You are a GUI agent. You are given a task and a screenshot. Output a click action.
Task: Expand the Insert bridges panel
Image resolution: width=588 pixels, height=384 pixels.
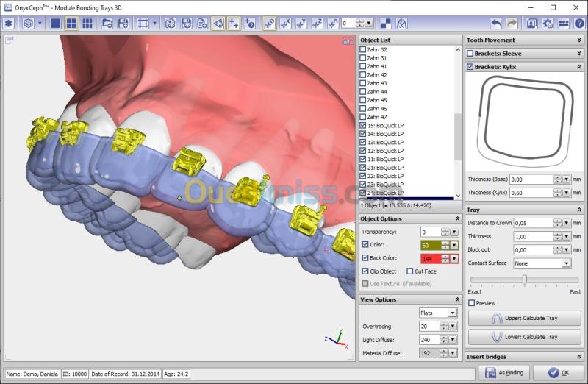tap(579, 356)
